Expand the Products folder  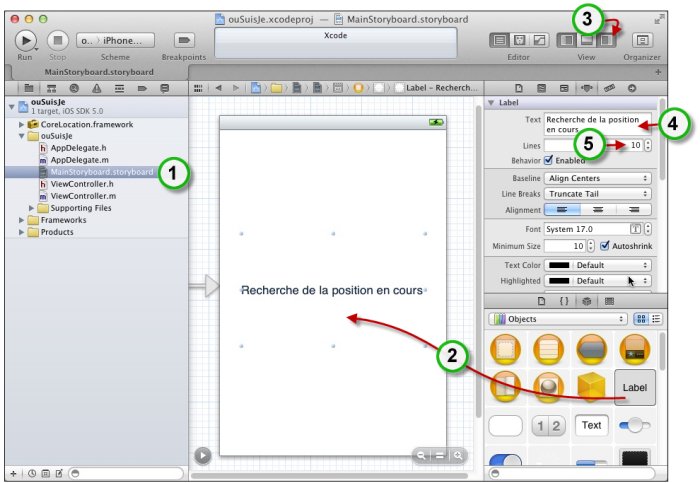[x=21, y=232]
